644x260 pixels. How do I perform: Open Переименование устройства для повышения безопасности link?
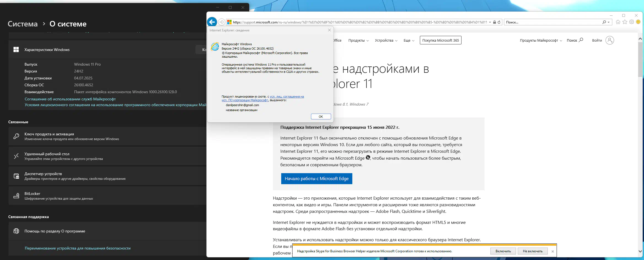[x=77, y=248]
